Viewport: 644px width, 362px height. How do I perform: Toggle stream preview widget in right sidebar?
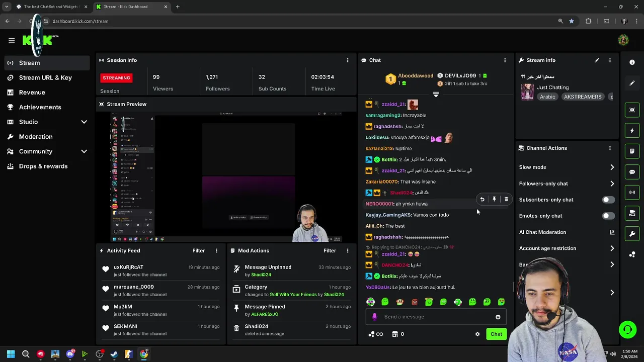pyautogui.click(x=632, y=110)
